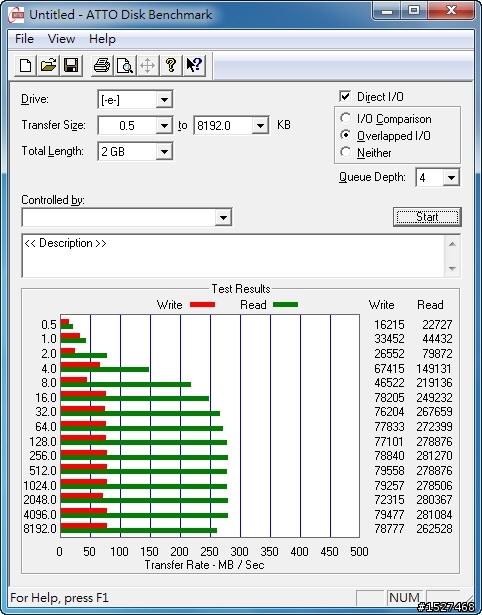The height and width of the screenshot is (615, 482).
Task: Click the move crosshair toolbar icon
Action: (x=147, y=65)
